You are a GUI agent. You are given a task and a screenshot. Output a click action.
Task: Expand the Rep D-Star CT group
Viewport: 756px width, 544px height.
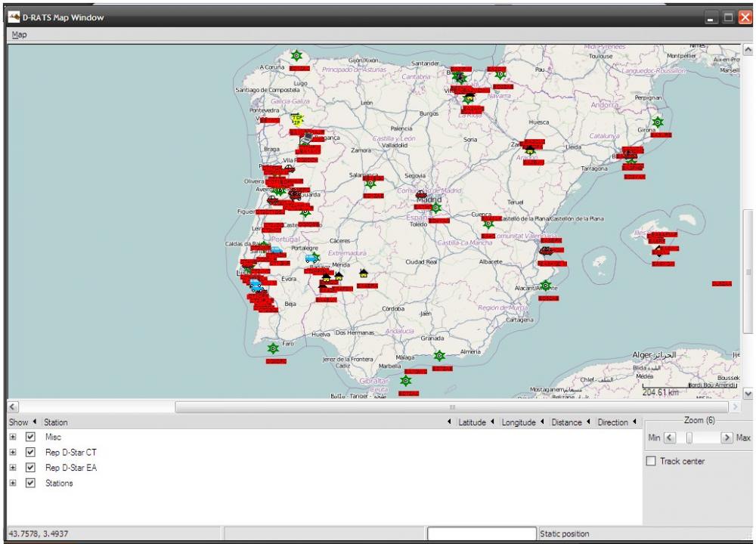(x=14, y=452)
